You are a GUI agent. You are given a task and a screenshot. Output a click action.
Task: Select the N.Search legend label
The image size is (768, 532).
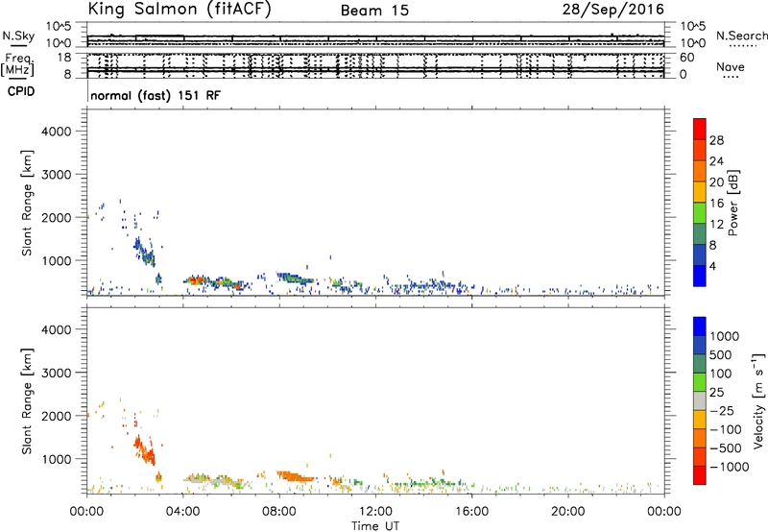tap(742, 36)
